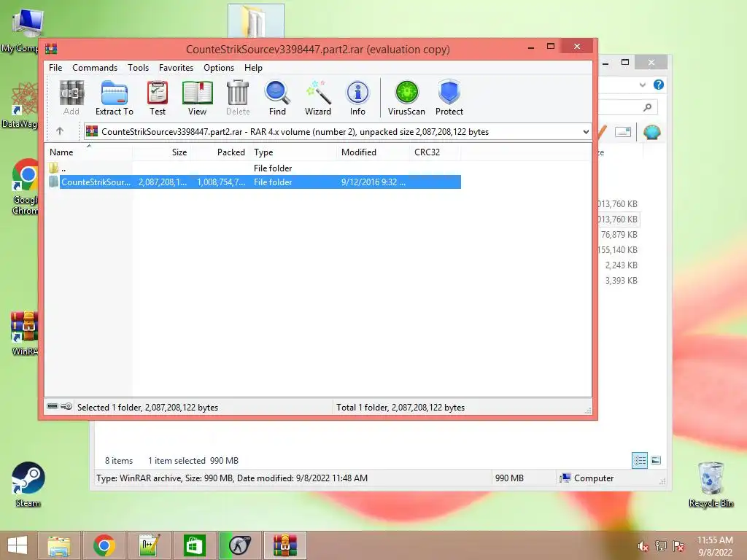Click the Explorer search magnifier icon
The height and width of the screenshot is (560, 747).
(647, 107)
